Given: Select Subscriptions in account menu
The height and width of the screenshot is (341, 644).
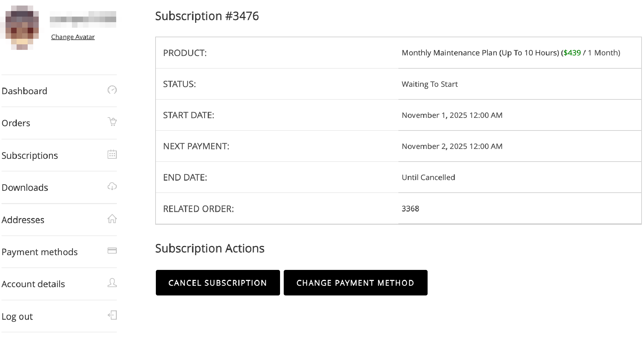Looking at the screenshot, I should [x=30, y=155].
